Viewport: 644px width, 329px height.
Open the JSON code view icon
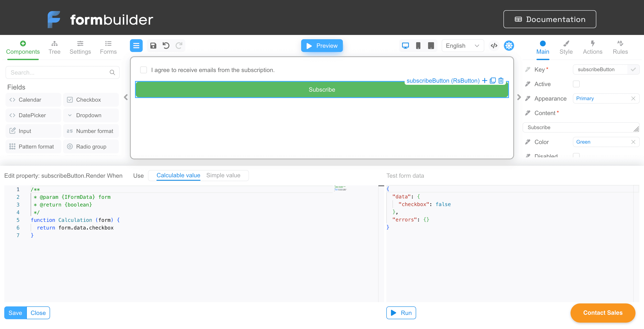pos(494,46)
